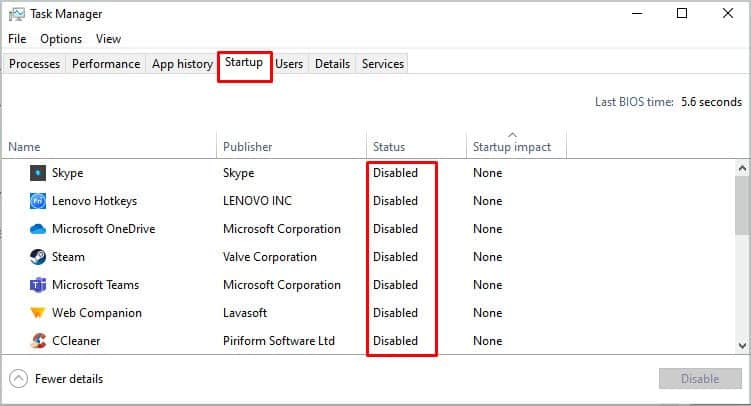Sort by the Name column header

click(x=110, y=145)
